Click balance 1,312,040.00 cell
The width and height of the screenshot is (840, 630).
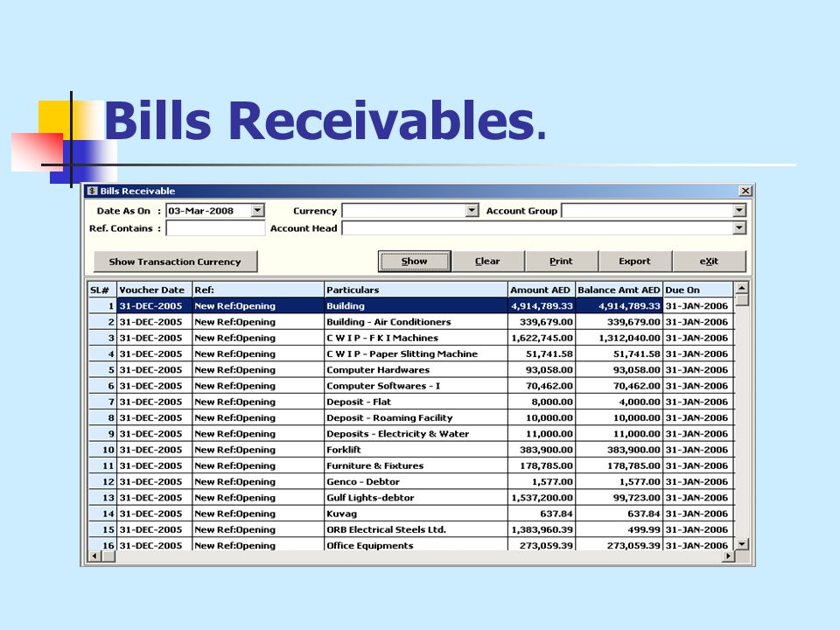click(619, 338)
